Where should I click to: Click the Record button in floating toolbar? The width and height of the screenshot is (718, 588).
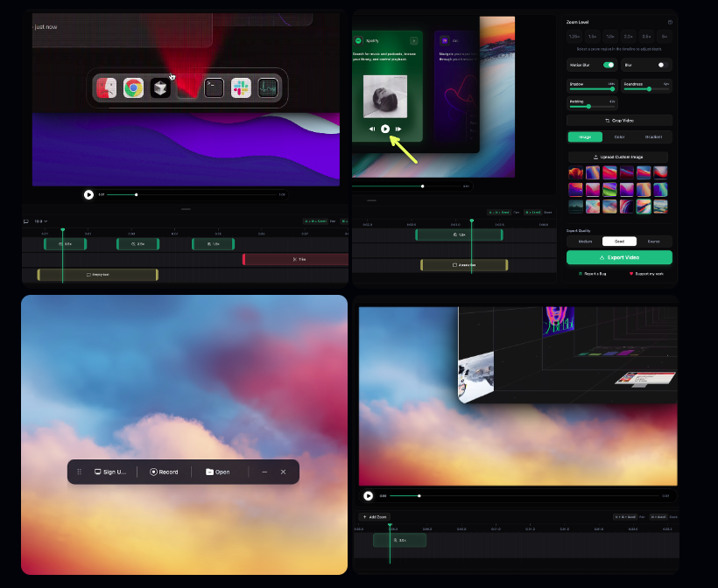(x=164, y=472)
